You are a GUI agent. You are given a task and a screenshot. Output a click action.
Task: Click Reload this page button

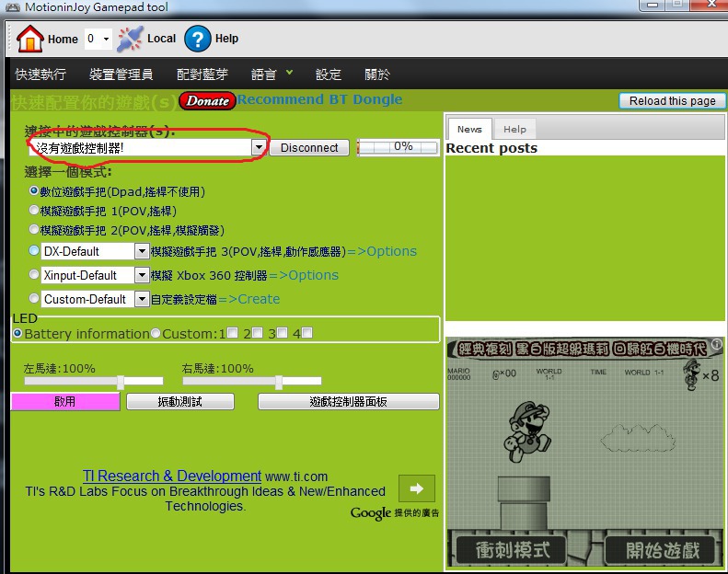click(x=672, y=100)
